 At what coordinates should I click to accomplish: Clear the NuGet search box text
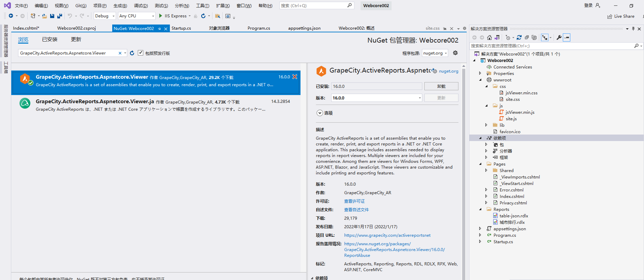(120, 53)
